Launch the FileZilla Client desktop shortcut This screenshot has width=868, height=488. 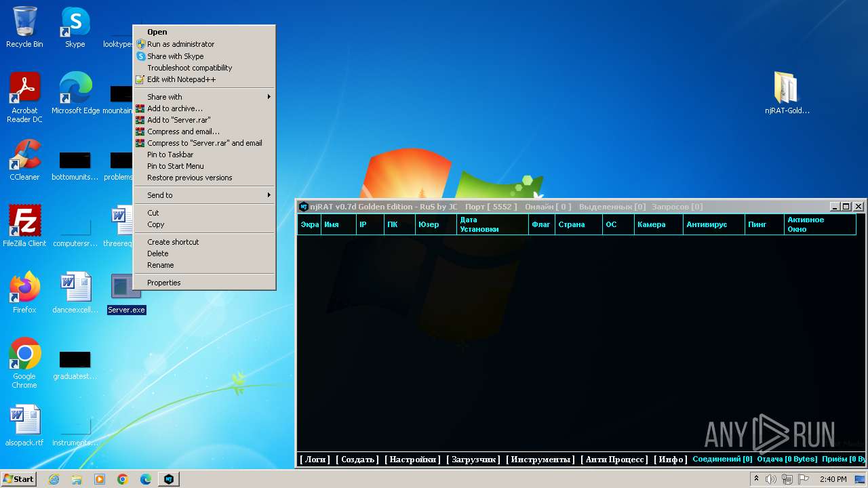pyautogui.click(x=24, y=226)
